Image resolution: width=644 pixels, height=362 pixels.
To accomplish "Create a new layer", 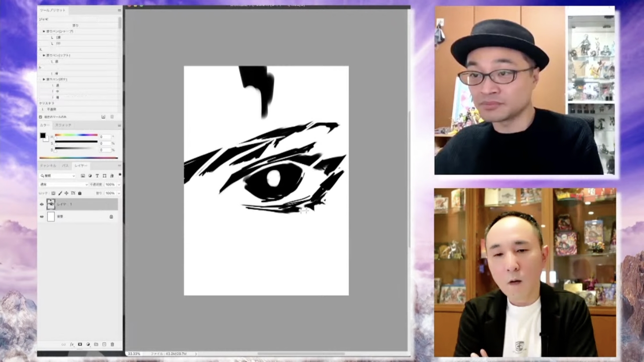I will [104, 344].
